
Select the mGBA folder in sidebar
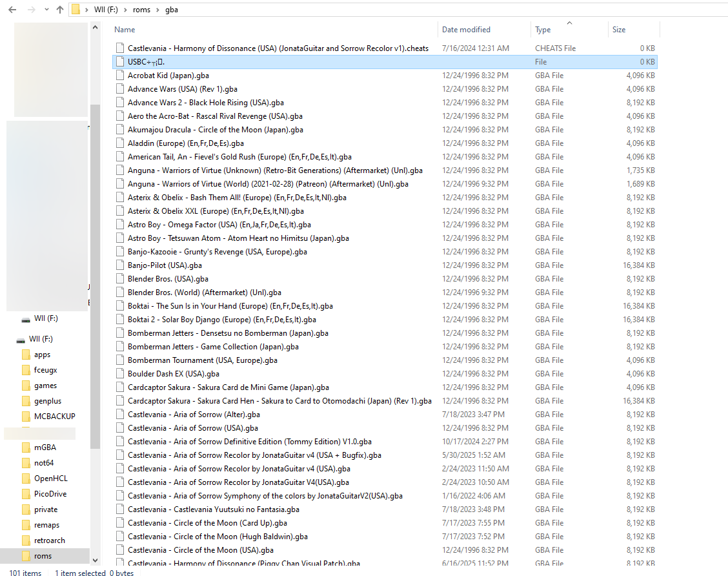[45, 447]
